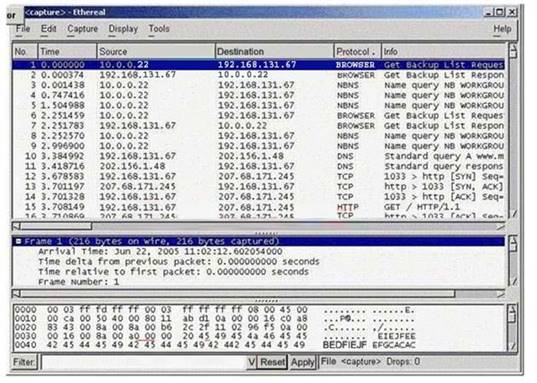Viewport: 537px width, 383px height.
Task: Click the packet list vertical scrollbar up arrow
Action: 513,46
